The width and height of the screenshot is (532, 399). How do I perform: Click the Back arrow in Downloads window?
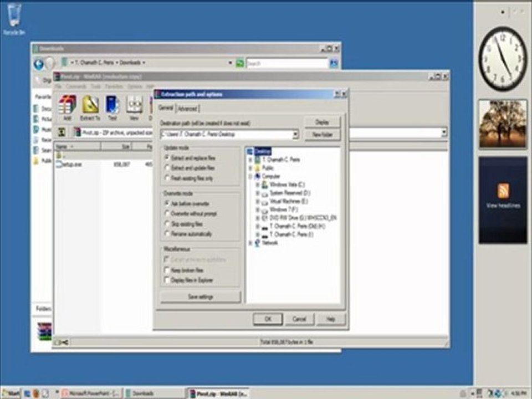point(39,63)
